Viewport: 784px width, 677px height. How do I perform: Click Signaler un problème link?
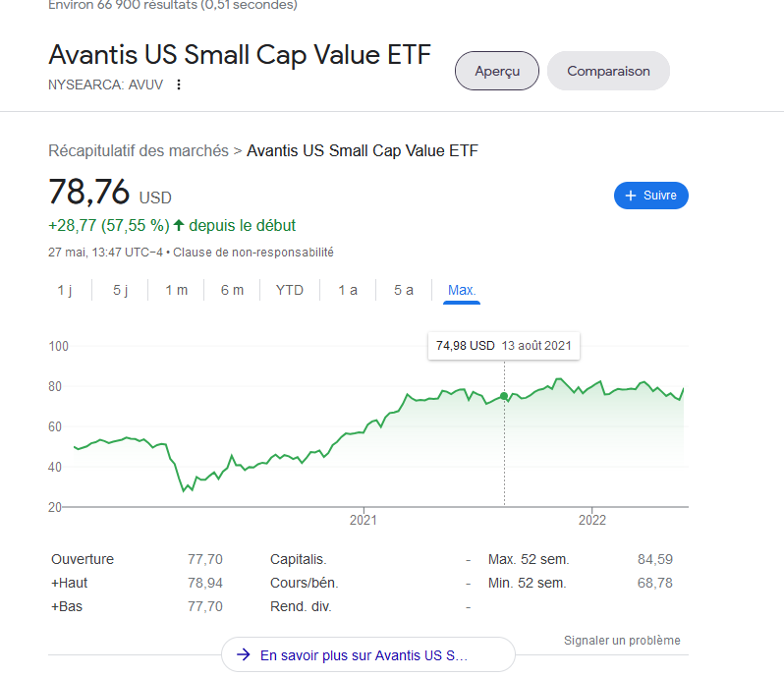click(x=622, y=641)
